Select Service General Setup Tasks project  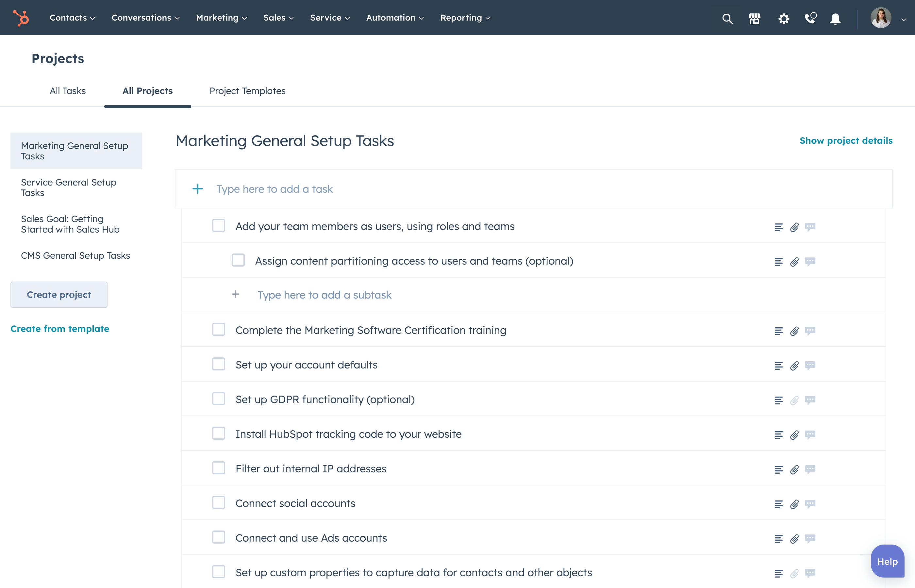point(76,188)
